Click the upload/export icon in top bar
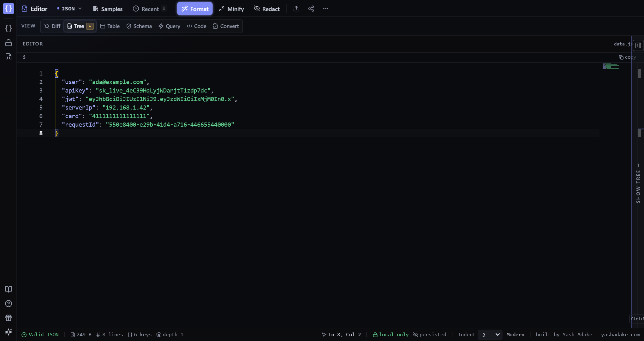Image resolution: width=644 pixels, height=341 pixels. tap(296, 9)
